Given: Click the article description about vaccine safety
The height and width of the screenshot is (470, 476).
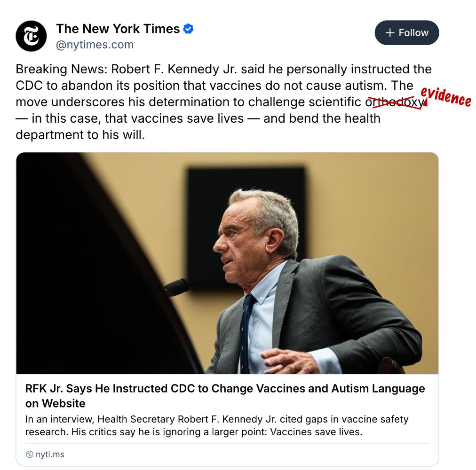Looking at the screenshot, I should tap(217, 425).
